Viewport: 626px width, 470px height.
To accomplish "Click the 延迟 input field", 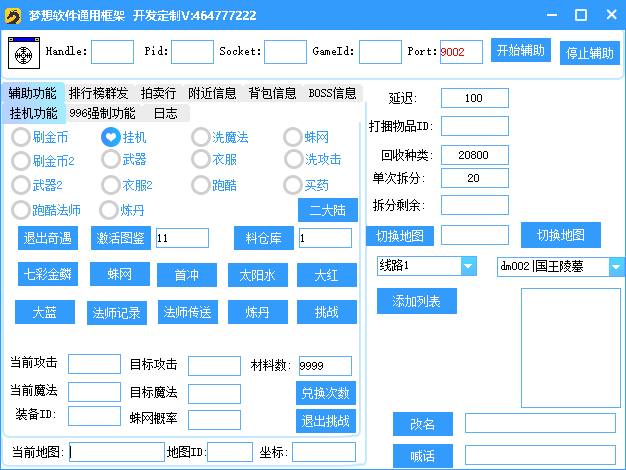I will coord(474,98).
